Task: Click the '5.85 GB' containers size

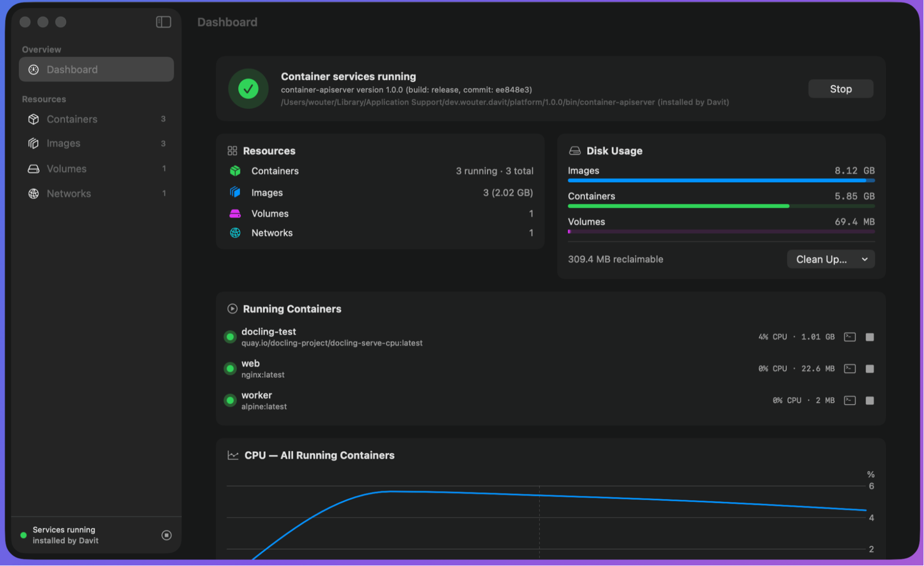Action: tap(855, 196)
